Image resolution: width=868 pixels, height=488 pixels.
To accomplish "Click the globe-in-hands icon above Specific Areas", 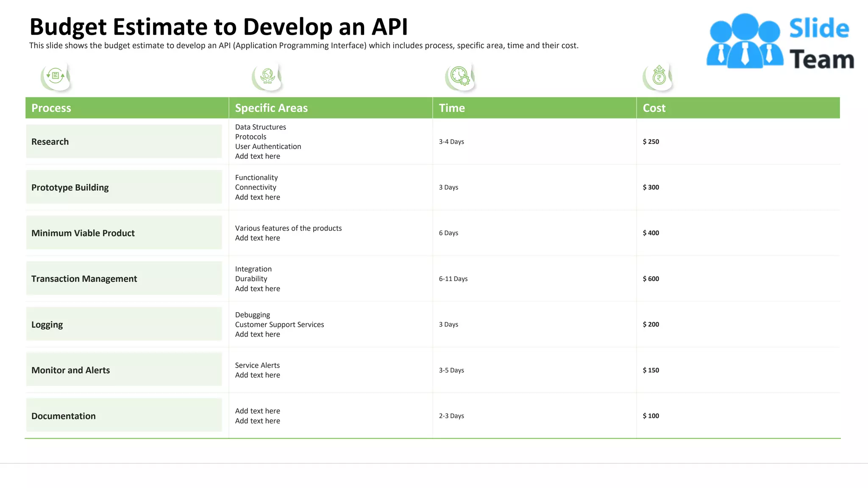I will (267, 76).
